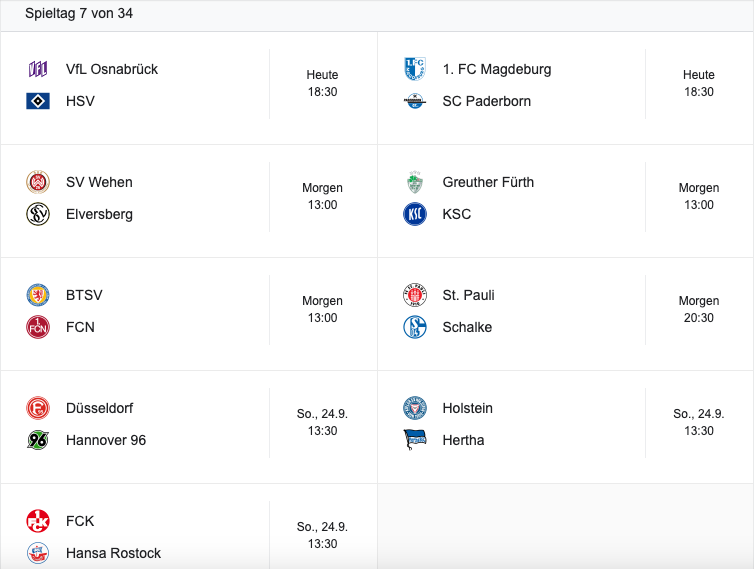Open the Düsseldorf team link

tap(99, 408)
